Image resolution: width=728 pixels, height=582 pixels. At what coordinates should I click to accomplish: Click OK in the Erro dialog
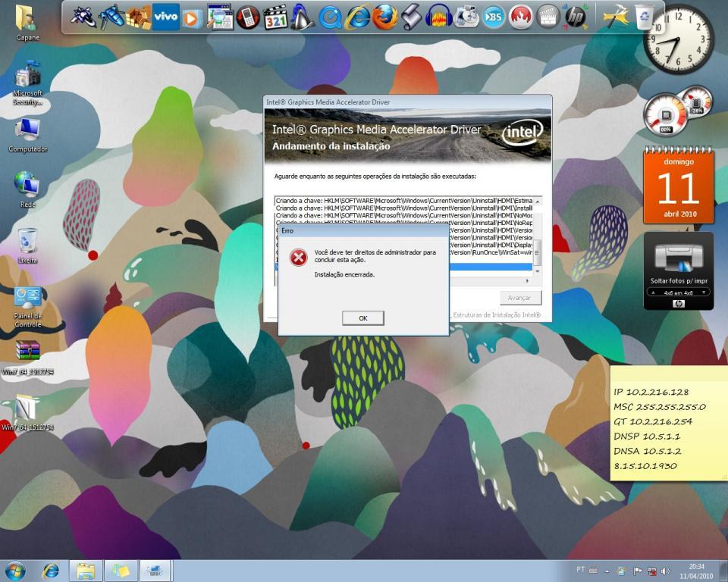tap(362, 318)
